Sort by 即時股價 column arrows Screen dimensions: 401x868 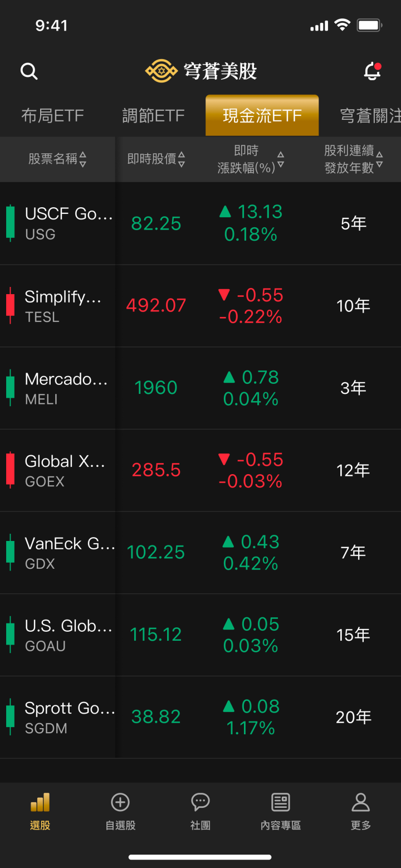182,159
